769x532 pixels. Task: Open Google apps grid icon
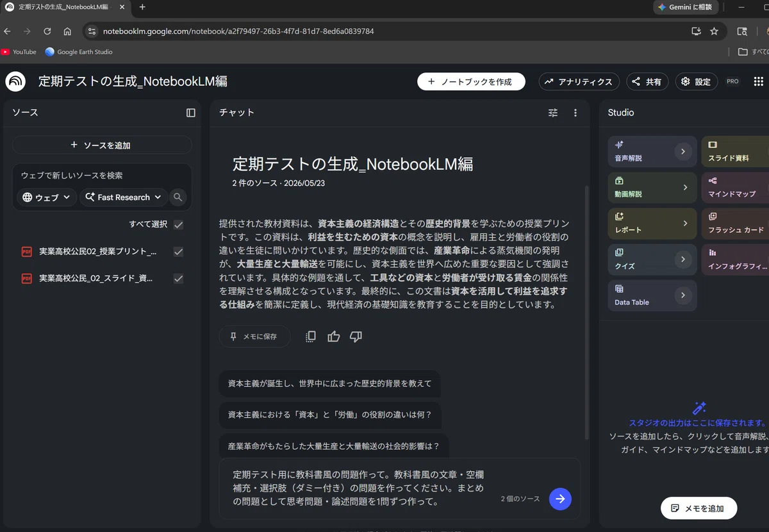759,81
